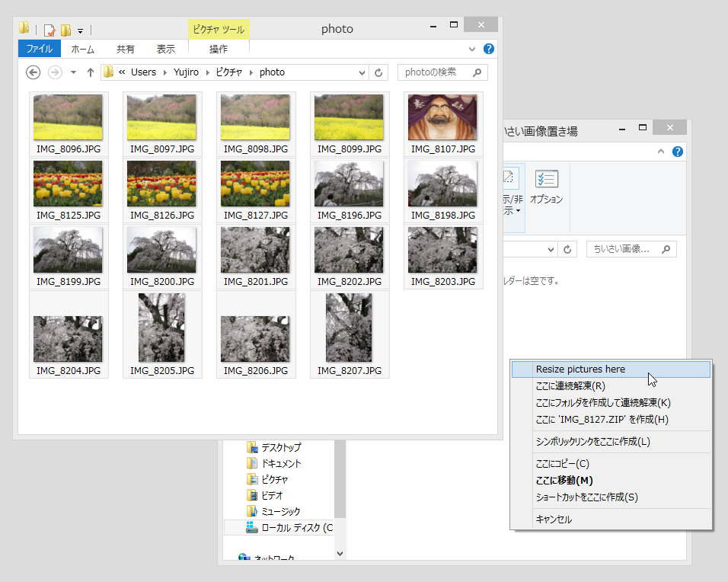
Task: Expand address dropdown in back window
Action: click(551, 249)
